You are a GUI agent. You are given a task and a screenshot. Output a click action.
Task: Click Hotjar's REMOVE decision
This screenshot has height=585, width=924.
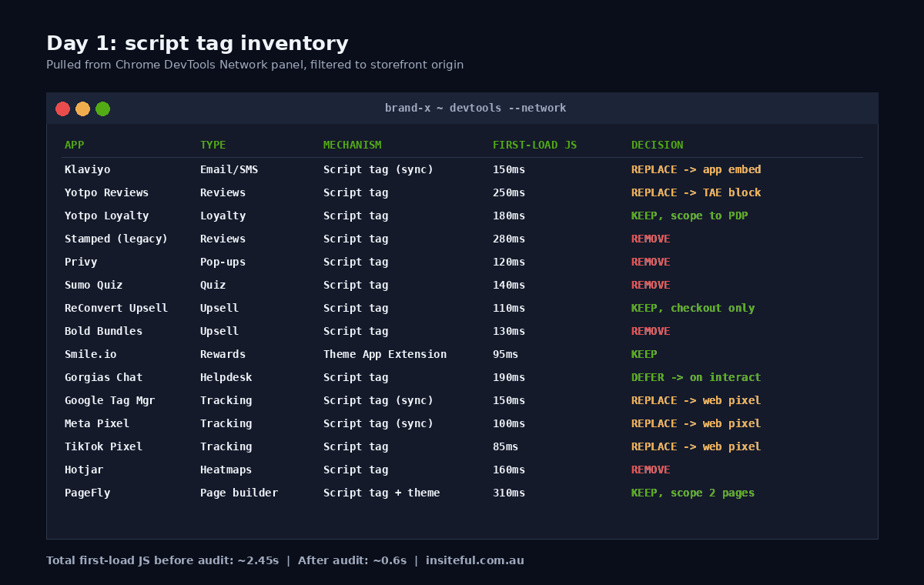point(651,470)
